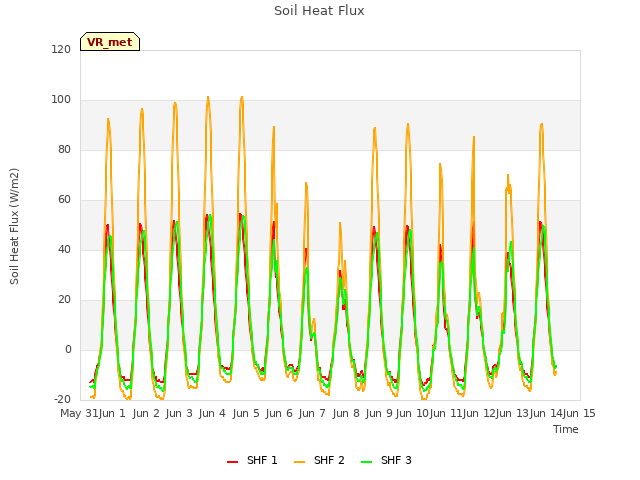
Task: Click the Jun 14 x-axis label
Action: [546, 413]
